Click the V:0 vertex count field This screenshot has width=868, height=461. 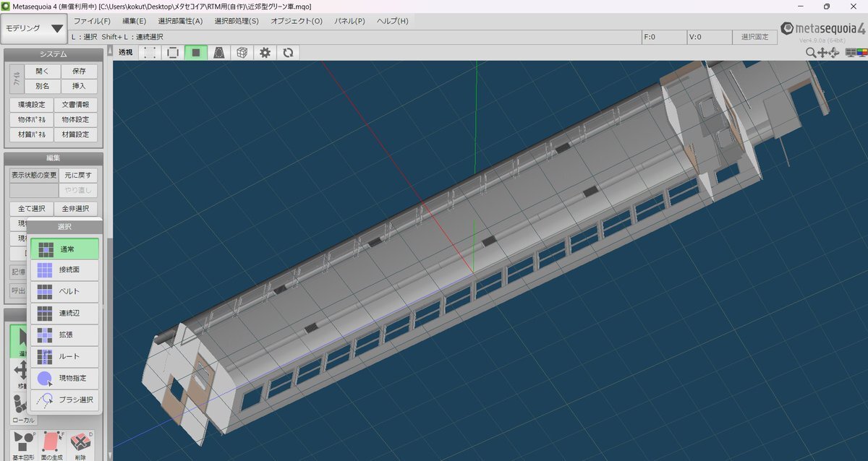coord(709,36)
